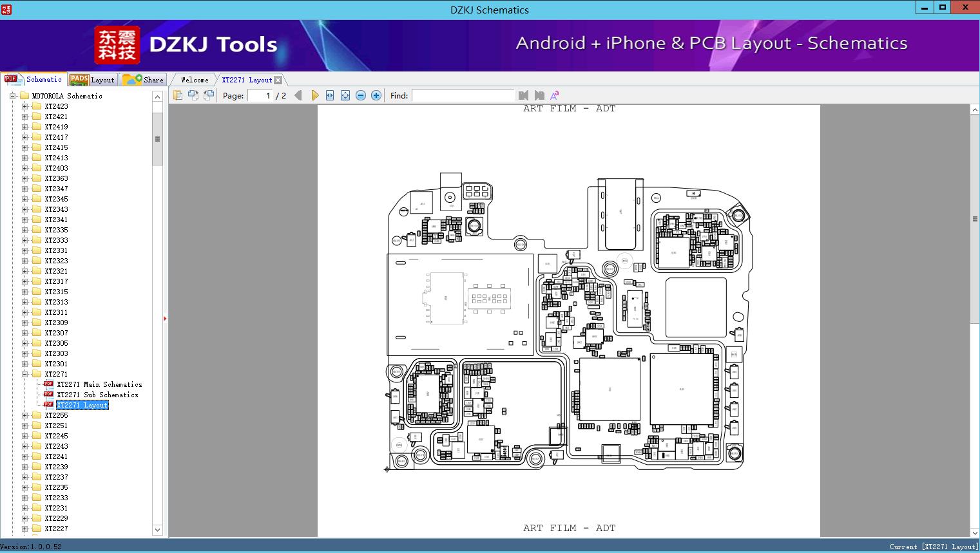The image size is (980, 553).
Task: Click the DZKJ logo in banner
Action: [117, 45]
